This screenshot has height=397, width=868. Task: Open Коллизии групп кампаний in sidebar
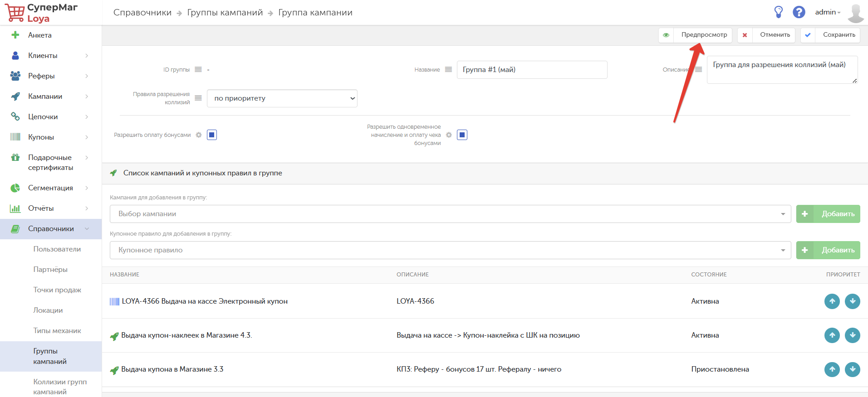[x=60, y=387]
